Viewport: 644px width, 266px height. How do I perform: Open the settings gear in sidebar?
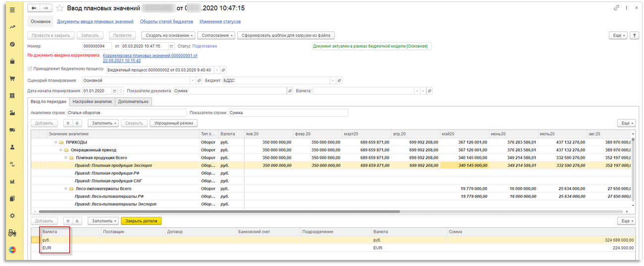click(x=12, y=215)
